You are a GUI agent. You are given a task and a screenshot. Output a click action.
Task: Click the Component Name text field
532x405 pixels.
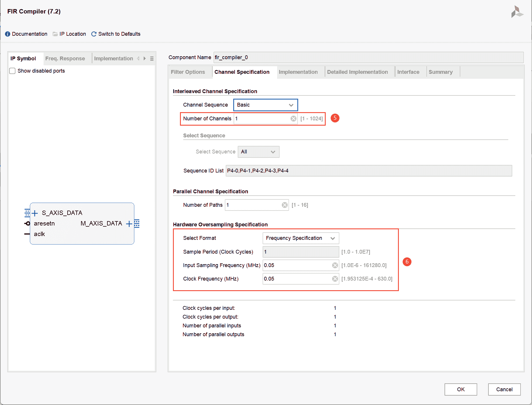(368, 57)
